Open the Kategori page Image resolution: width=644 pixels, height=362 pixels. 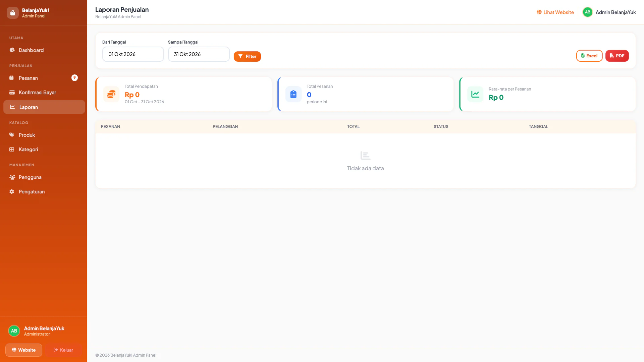44,149
